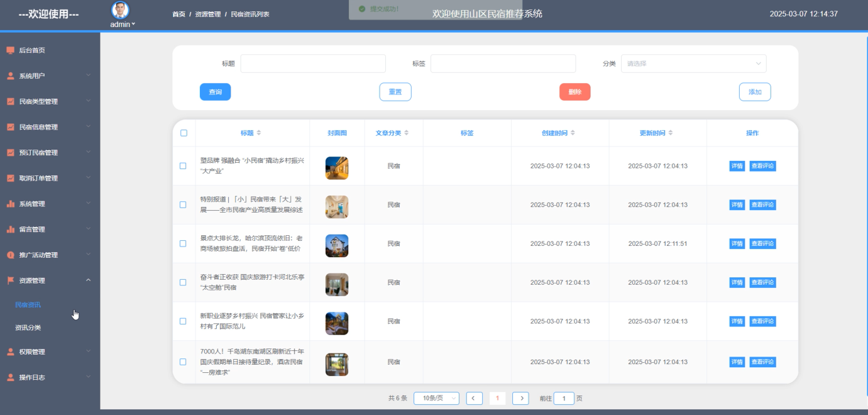Click the 重置 button
The height and width of the screenshot is (415, 868).
point(395,92)
